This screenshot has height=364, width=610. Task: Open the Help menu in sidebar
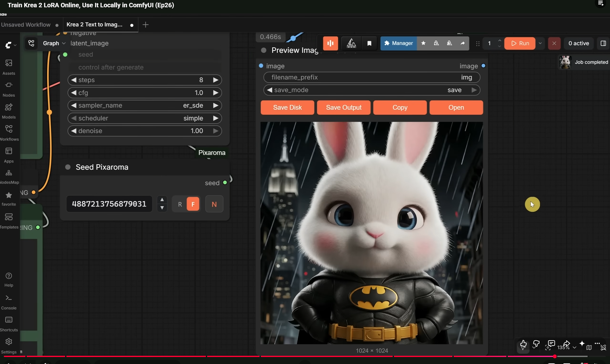coord(9,280)
